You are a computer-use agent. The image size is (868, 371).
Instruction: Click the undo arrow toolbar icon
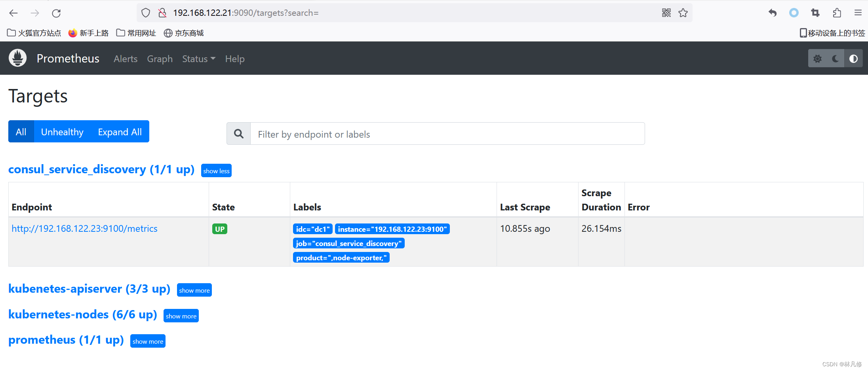[773, 13]
